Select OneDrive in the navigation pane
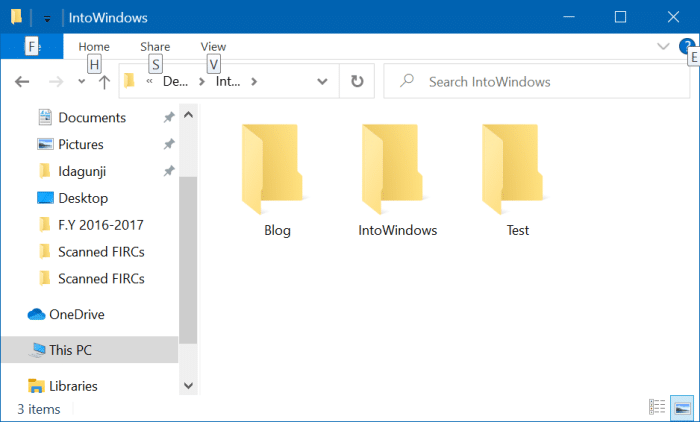The image size is (700, 422). [77, 314]
